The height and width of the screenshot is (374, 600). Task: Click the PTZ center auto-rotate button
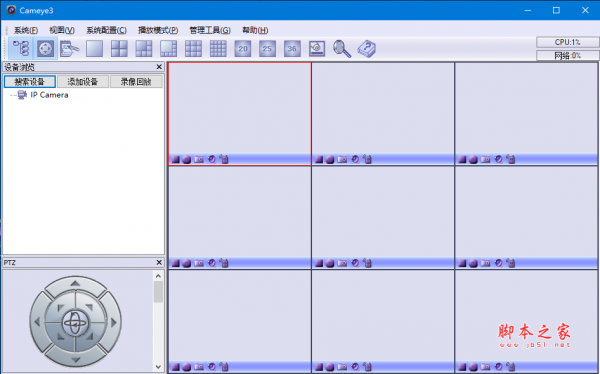coord(75,322)
